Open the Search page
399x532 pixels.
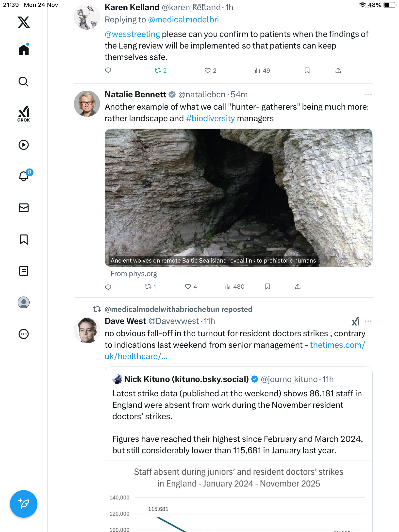pos(24,82)
